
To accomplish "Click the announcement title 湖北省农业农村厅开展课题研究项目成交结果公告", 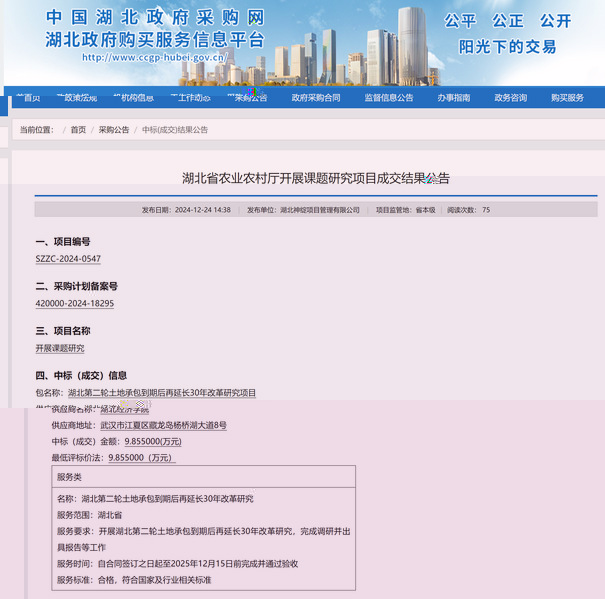I will click(x=316, y=178).
